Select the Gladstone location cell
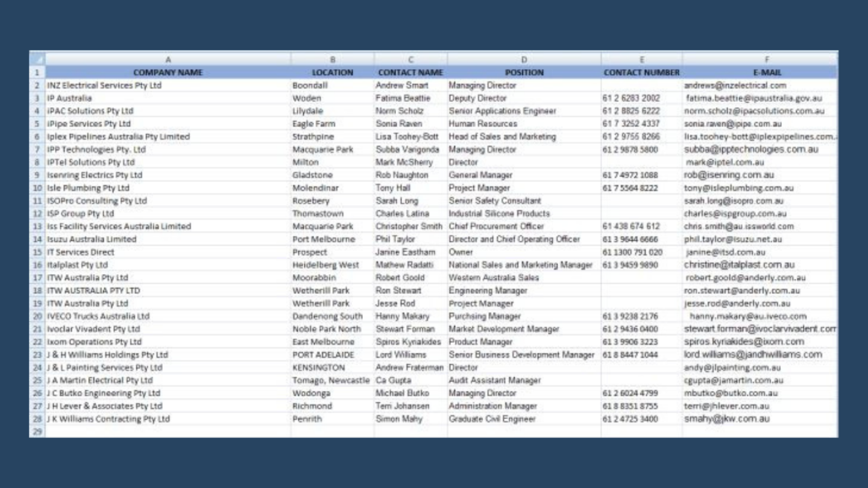Screen dimensions: 868x488 click(332, 175)
